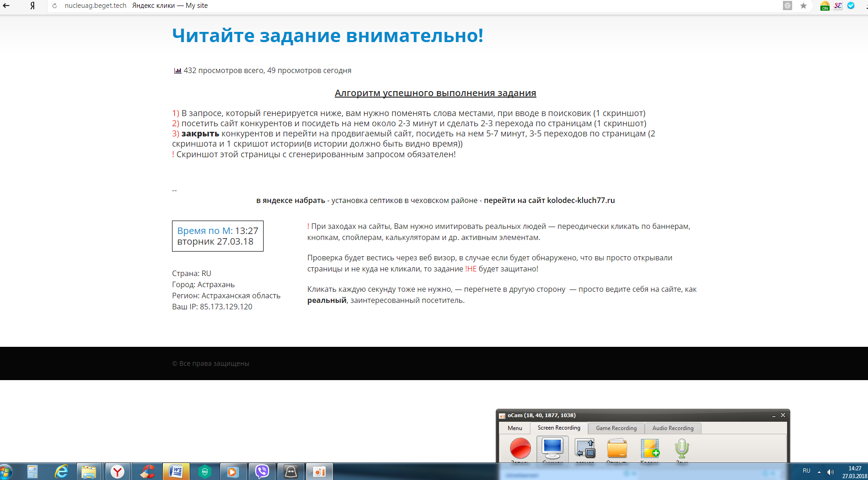Click the line "Страна: RU"
868x480 pixels.
pos(191,273)
